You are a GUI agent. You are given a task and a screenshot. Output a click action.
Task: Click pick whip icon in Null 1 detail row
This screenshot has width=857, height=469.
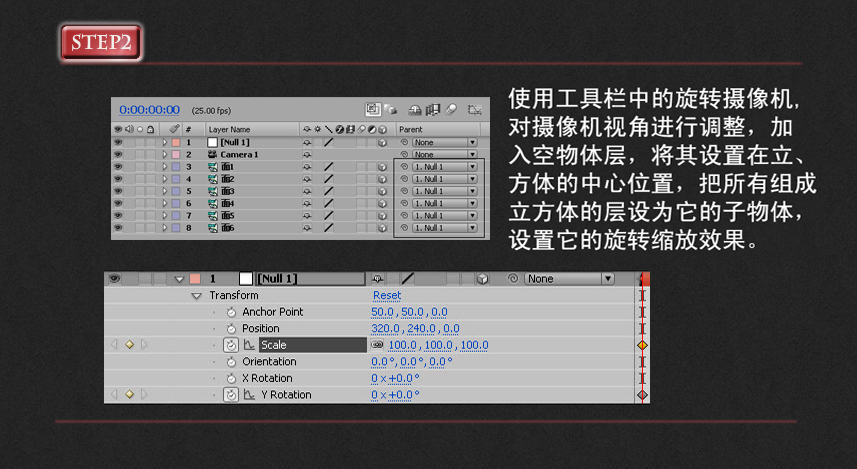click(513, 278)
